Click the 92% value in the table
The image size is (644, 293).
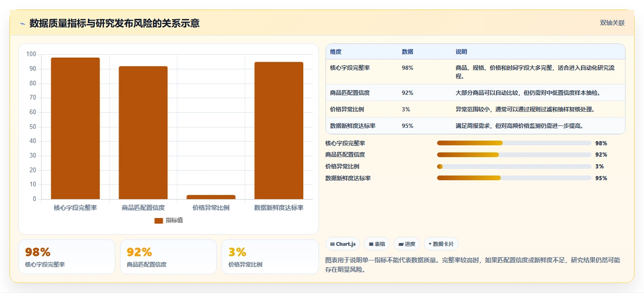click(x=408, y=93)
